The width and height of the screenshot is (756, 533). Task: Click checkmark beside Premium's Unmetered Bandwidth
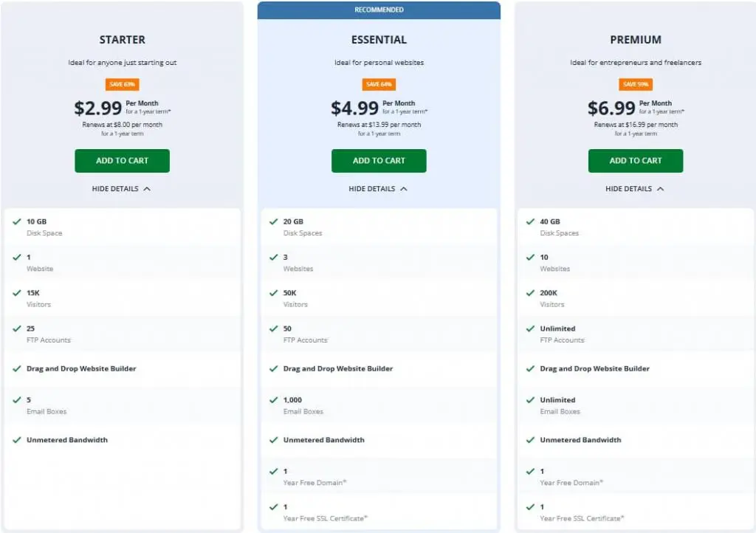(x=530, y=439)
